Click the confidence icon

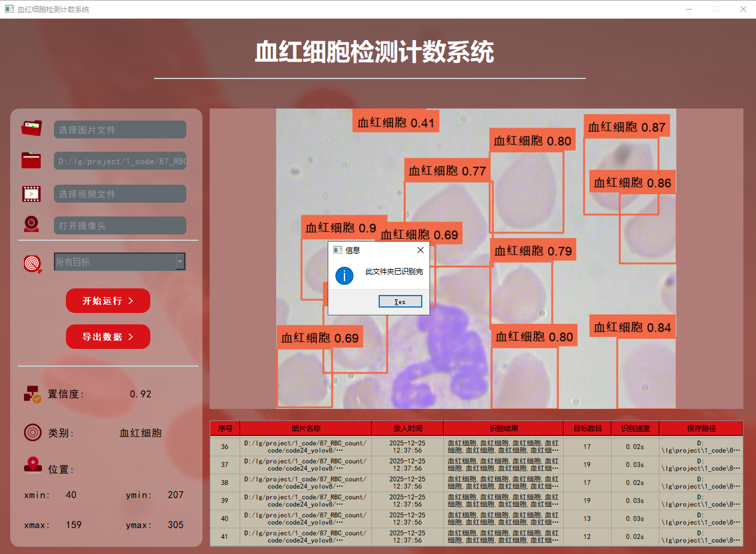pyautogui.click(x=32, y=394)
